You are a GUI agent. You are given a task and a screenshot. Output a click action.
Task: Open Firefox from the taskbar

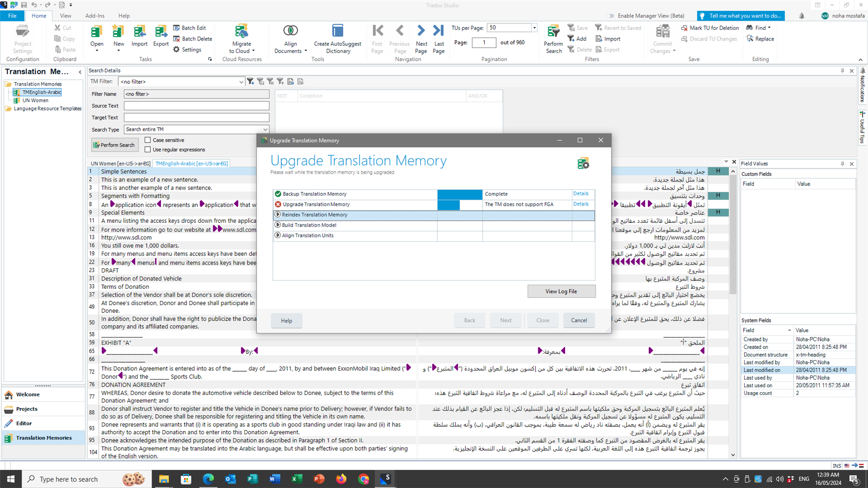341,479
